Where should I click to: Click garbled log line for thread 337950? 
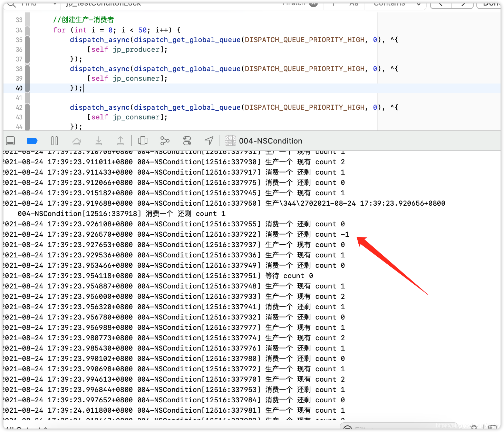(224, 203)
